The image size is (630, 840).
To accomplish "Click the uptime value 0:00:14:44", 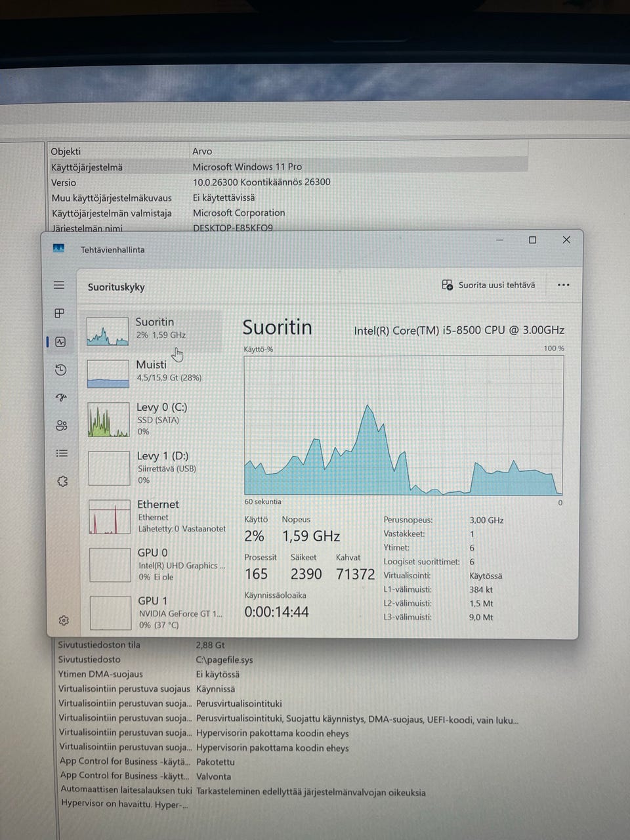I will coord(276,612).
